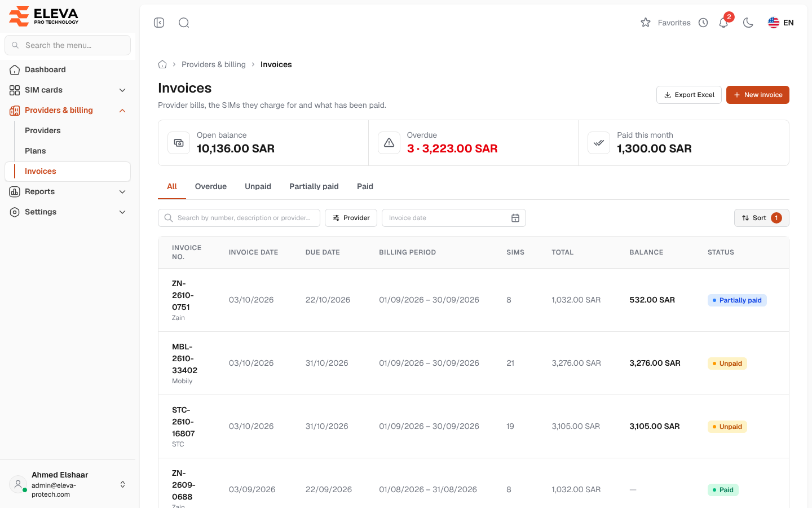Image resolution: width=812 pixels, height=508 pixels.
Task: Open the Ahmed Elshaar account switcher arrows
Action: [x=122, y=484]
